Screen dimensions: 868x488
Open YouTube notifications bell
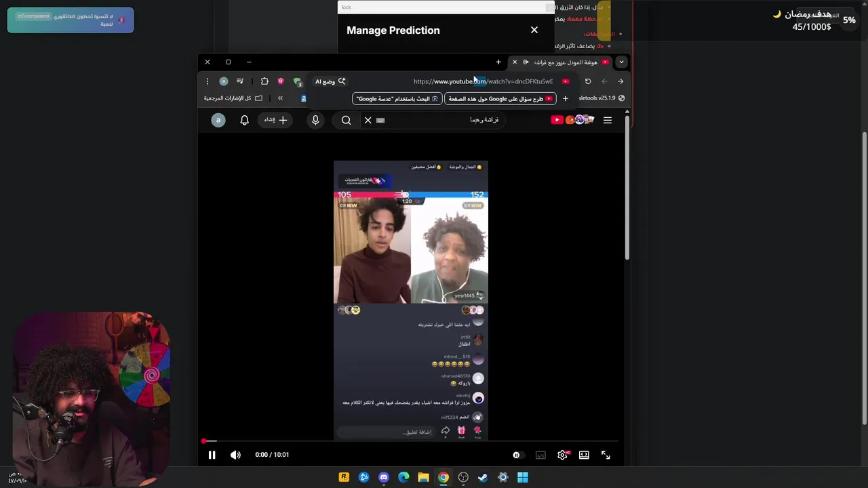coord(245,120)
